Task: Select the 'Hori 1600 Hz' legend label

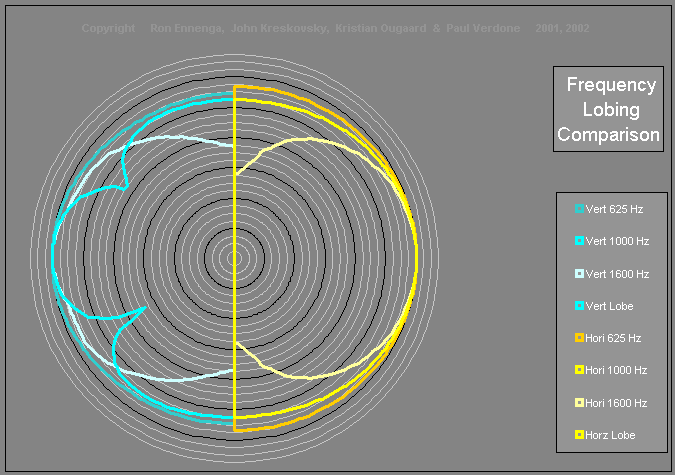Action: click(x=616, y=403)
